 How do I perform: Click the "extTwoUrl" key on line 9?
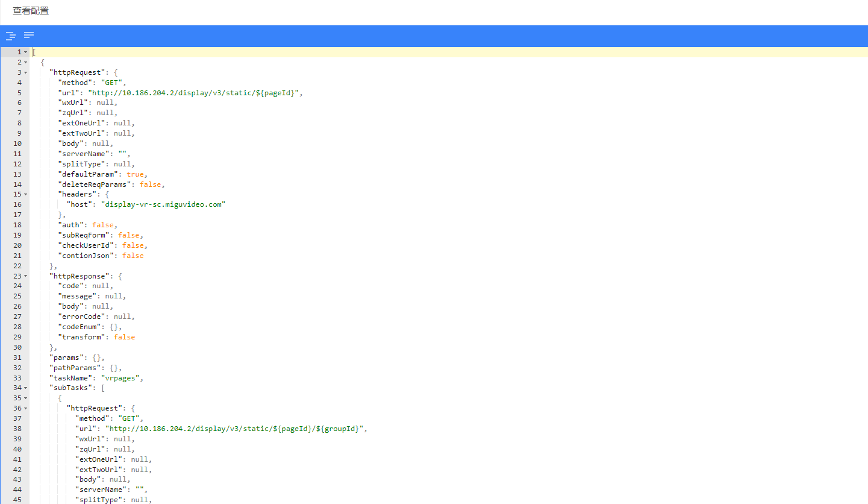click(82, 134)
